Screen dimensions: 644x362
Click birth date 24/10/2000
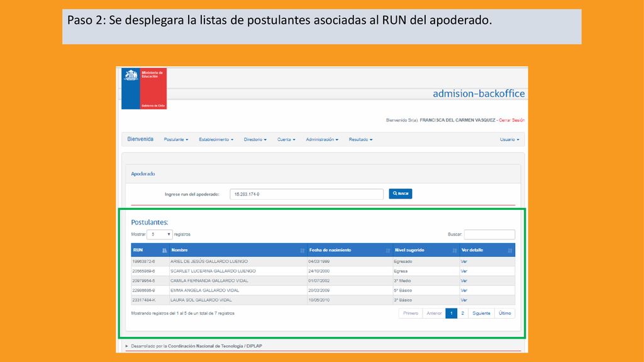point(319,271)
